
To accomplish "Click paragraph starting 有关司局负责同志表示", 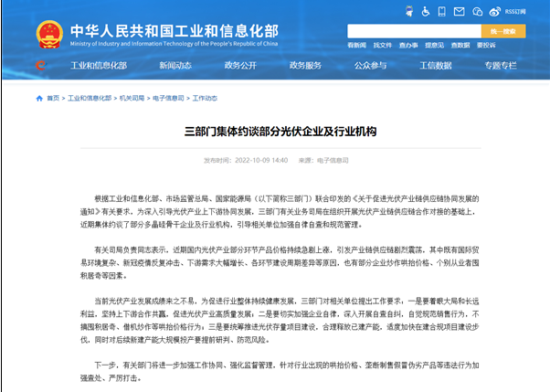I will click(x=280, y=263).
